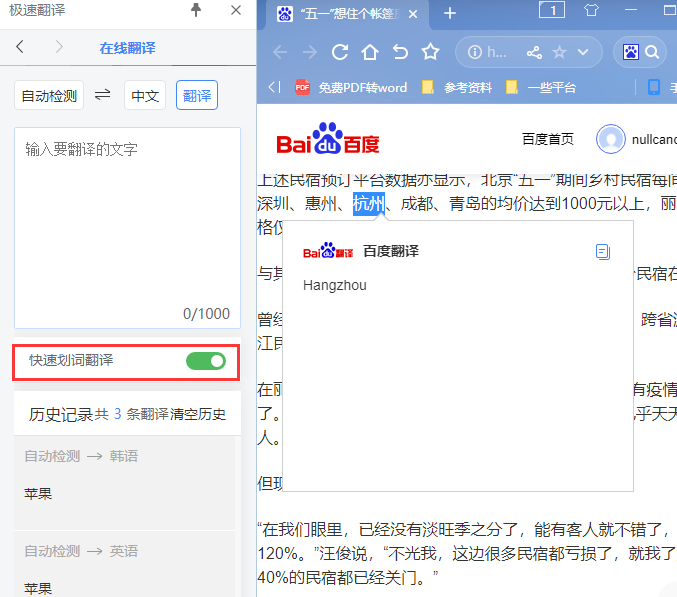Collapse the bookmarks bar arrow
Viewport: 677px width, 597px height.
click(275, 88)
